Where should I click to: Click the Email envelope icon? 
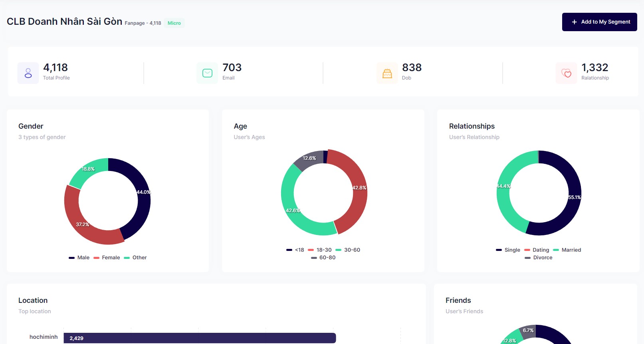[x=207, y=73]
